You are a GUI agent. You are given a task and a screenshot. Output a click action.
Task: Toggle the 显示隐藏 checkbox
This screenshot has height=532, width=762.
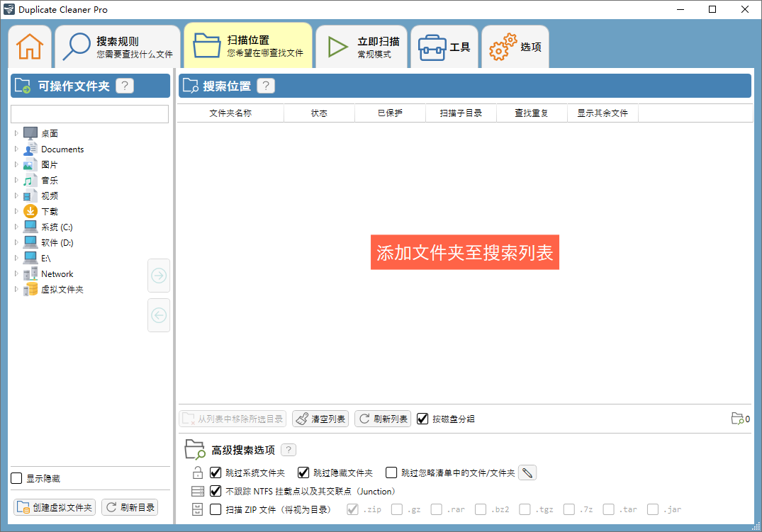point(16,479)
